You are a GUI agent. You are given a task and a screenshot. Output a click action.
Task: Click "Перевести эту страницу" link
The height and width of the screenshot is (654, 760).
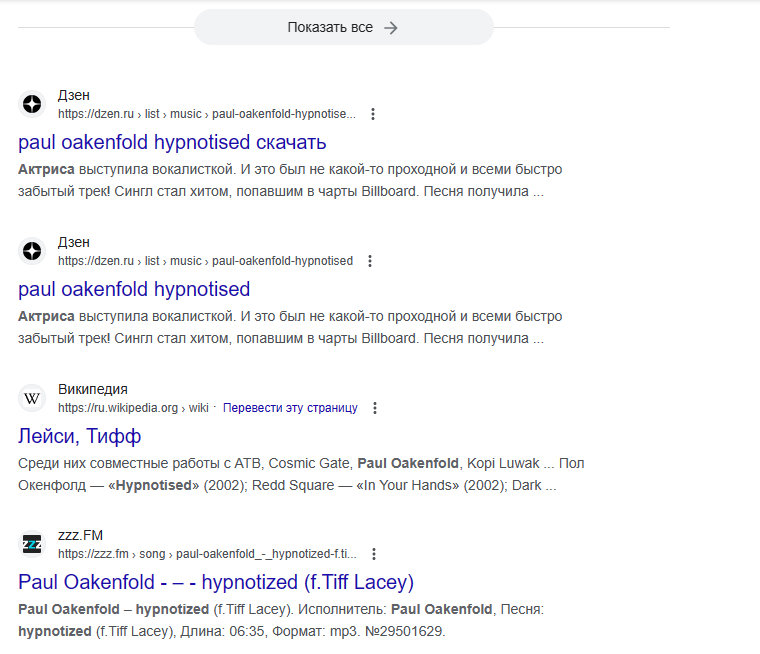point(290,408)
